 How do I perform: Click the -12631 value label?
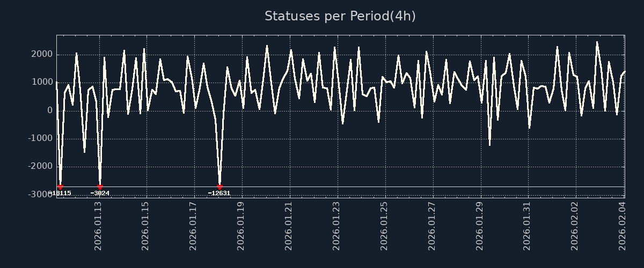(219, 193)
